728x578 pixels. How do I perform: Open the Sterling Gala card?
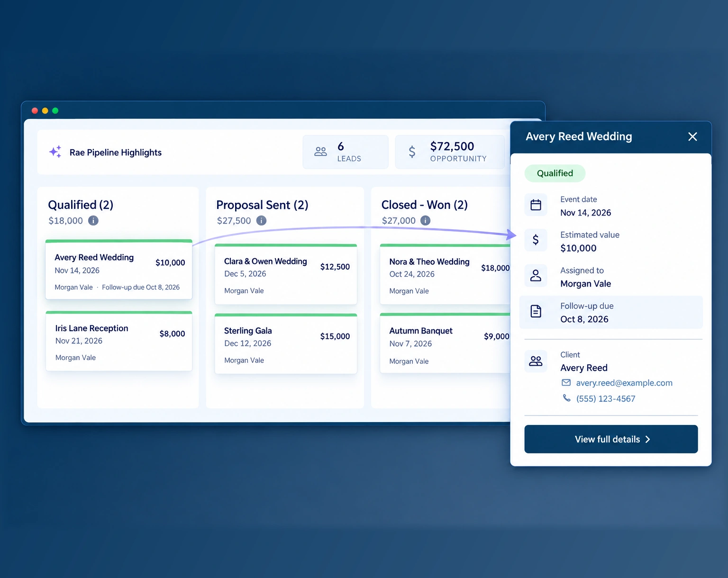[286, 344]
